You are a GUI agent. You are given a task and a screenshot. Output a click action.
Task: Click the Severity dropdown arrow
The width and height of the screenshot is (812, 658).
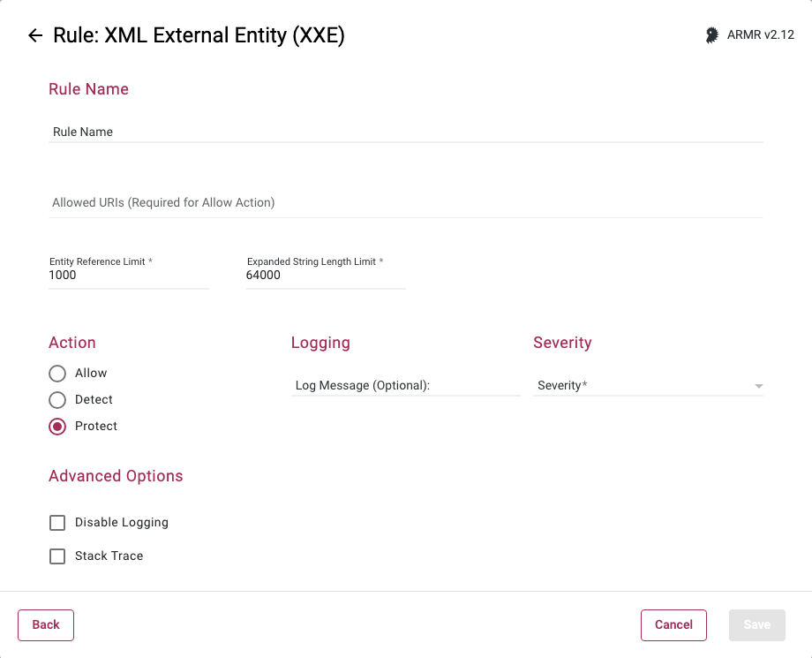tap(758, 387)
